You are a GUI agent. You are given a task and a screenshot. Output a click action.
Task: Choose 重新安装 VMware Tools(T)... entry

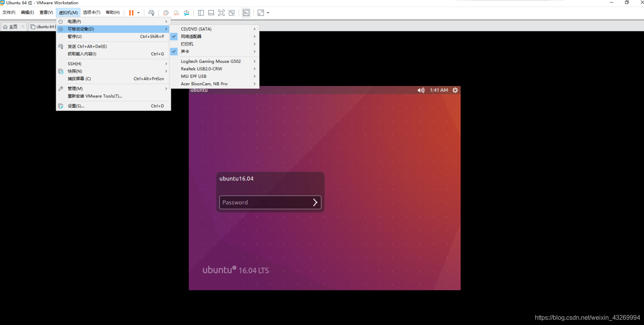click(113, 96)
